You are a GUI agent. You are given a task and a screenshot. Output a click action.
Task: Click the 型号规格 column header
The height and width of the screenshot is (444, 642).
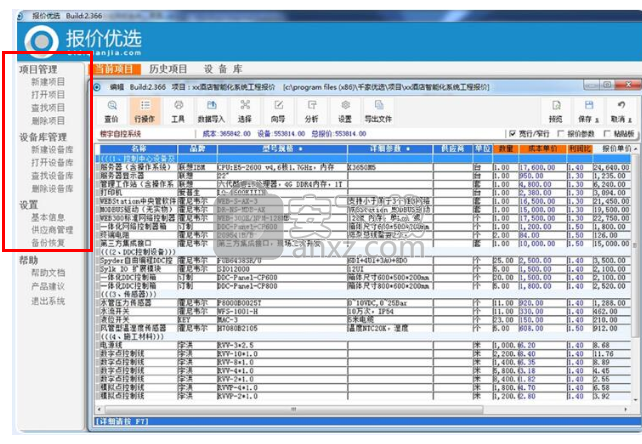[282, 149]
